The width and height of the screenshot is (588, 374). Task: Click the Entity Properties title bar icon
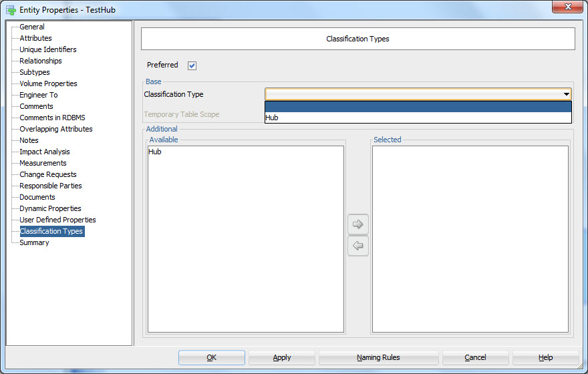[11, 10]
